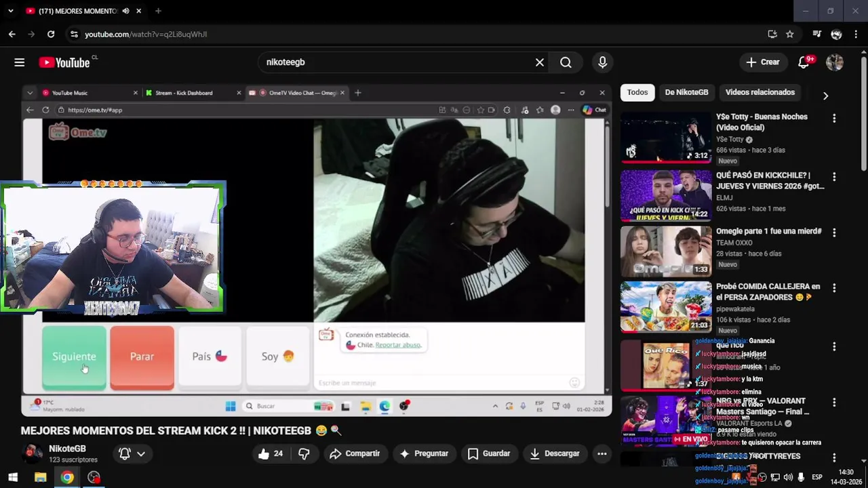Open File Explorer from the taskbar
Screen dimensions: 868x488
40,478
